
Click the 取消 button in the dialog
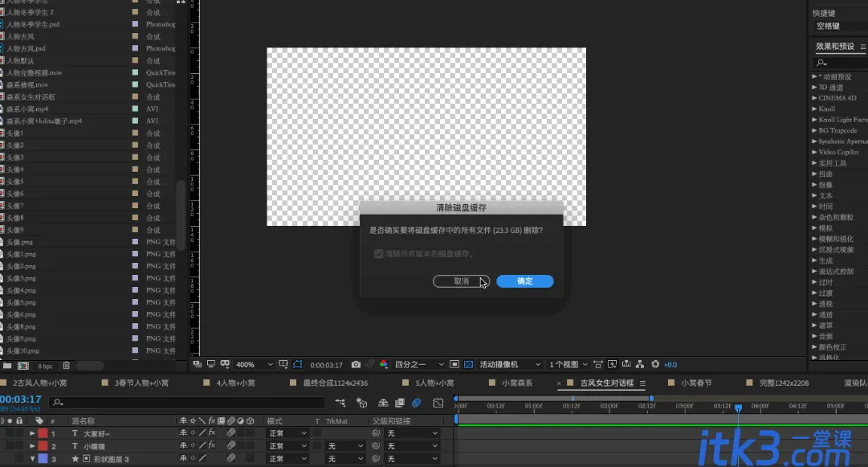click(461, 281)
